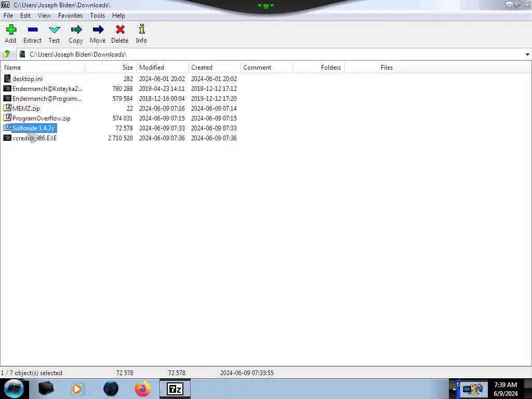
Task: Open the black folder taskbar icon
Action: pos(46,389)
